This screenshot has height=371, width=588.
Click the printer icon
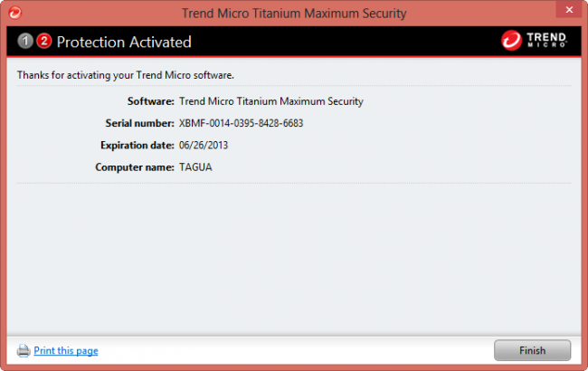pyautogui.click(x=24, y=350)
